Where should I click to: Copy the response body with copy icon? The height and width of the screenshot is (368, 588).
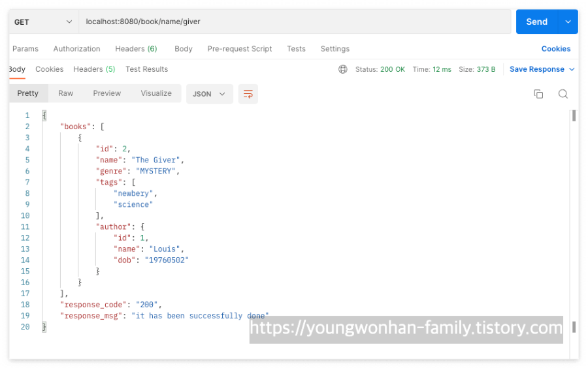pos(538,94)
